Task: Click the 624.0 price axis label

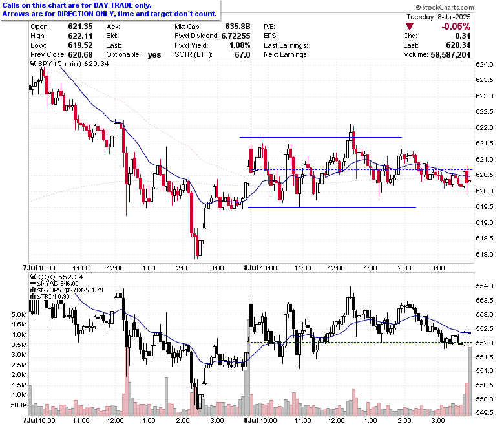Action: pyautogui.click(x=484, y=64)
